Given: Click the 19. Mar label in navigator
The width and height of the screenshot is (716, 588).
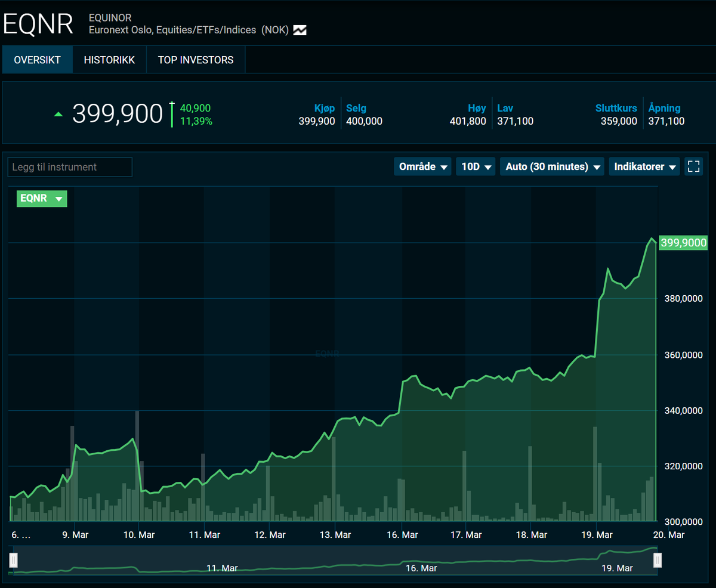Looking at the screenshot, I should coord(617,568).
